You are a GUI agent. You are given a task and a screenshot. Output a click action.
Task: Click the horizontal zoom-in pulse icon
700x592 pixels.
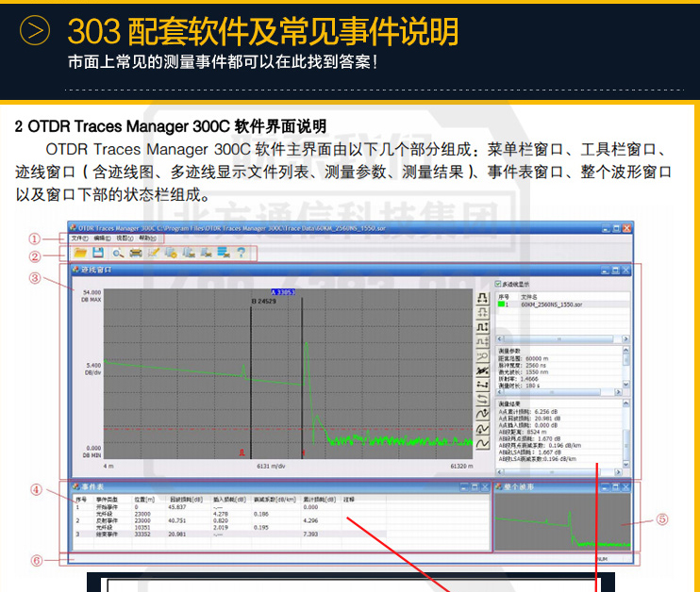(x=483, y=298)
